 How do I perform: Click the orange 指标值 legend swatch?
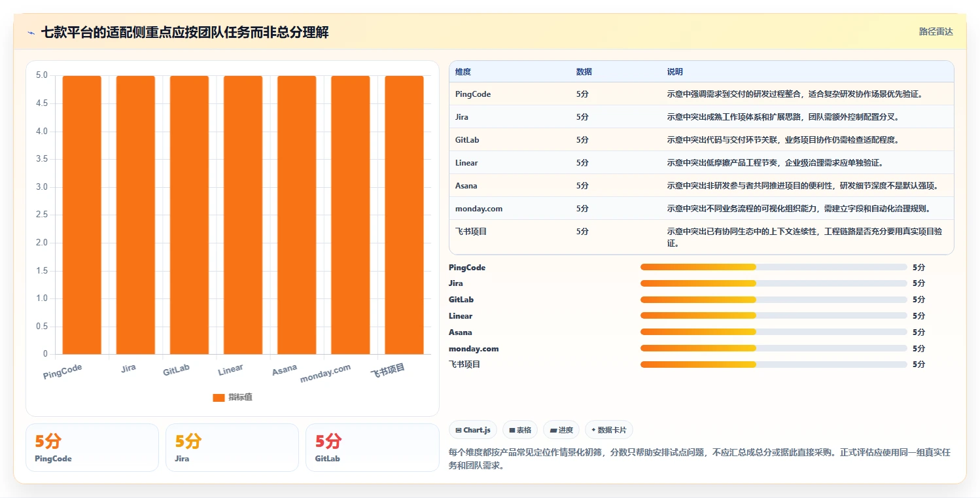click(x=219, y=397)
